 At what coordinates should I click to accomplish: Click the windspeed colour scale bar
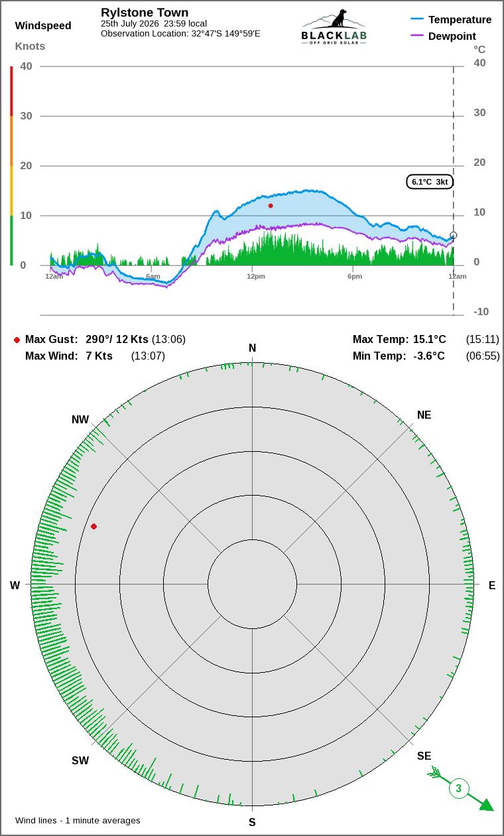[11, 166]
